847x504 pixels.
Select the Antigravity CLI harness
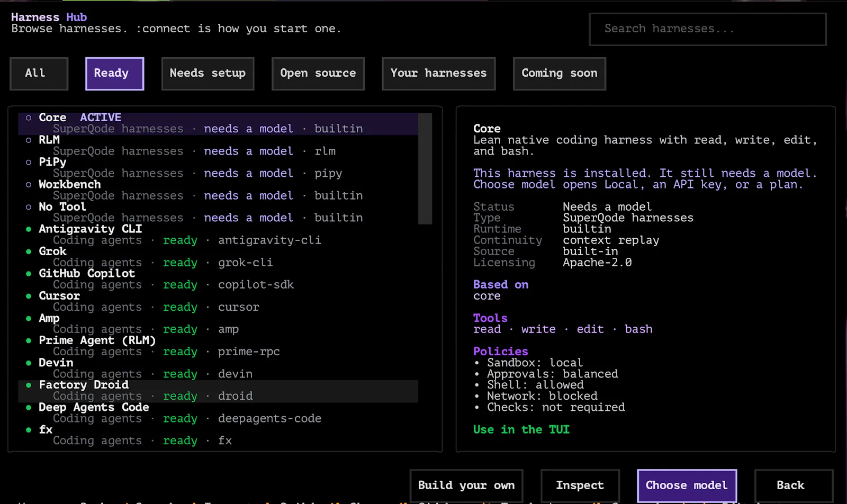click(218, 235)
